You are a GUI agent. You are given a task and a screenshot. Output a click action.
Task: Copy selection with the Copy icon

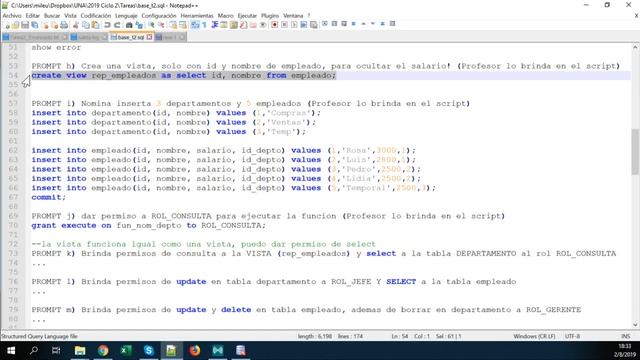point(86,25)
